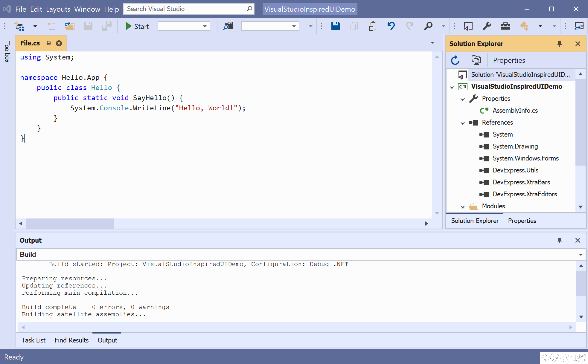Start debugging with the Start button
Screen dimensions: 588x364
137,26
